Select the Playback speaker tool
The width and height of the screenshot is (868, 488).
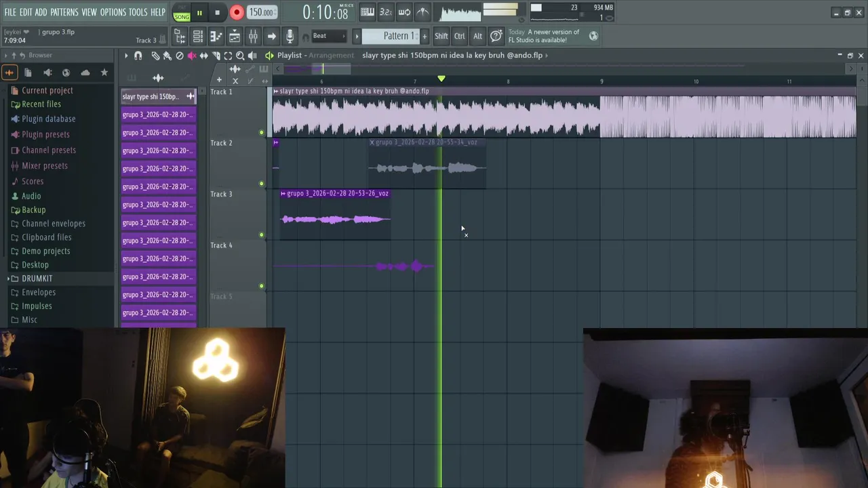[x=252, y=56]
